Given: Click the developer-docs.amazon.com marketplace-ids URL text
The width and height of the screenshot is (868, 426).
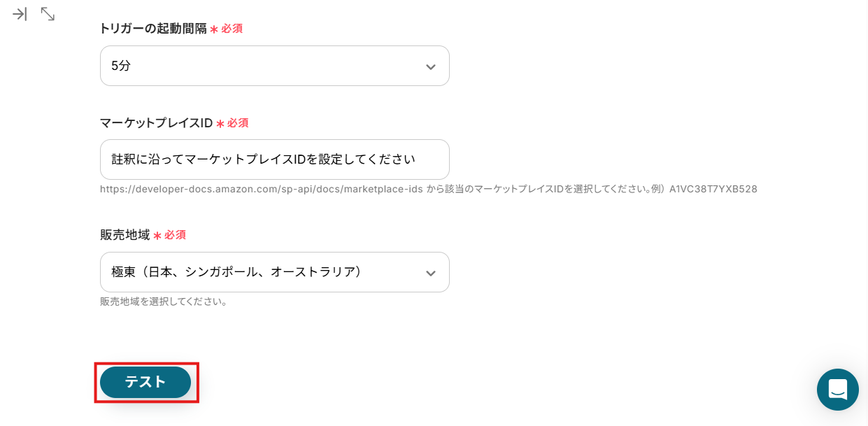Looking at the screenshot, I should point(262,189).
